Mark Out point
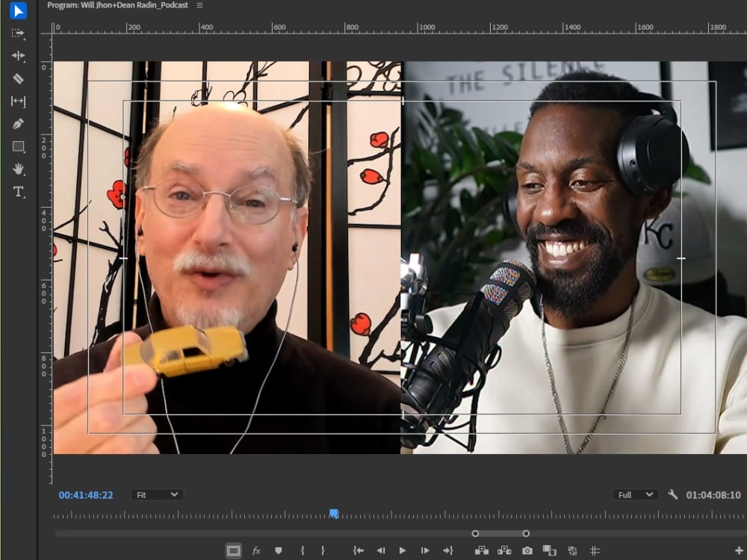 click(x=323, y=551)
